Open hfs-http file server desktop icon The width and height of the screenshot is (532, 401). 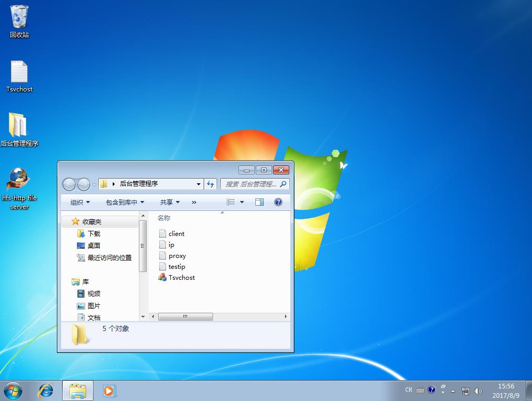point(19,180)
